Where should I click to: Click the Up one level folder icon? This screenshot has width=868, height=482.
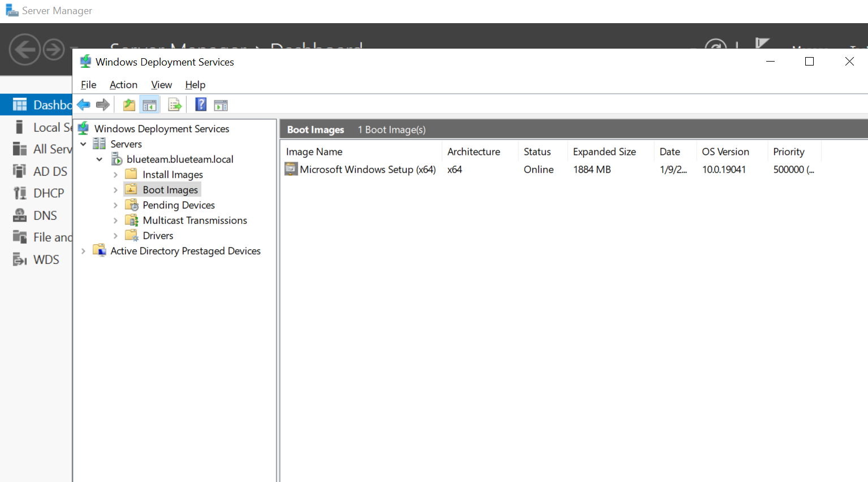(x=129, y=105)
